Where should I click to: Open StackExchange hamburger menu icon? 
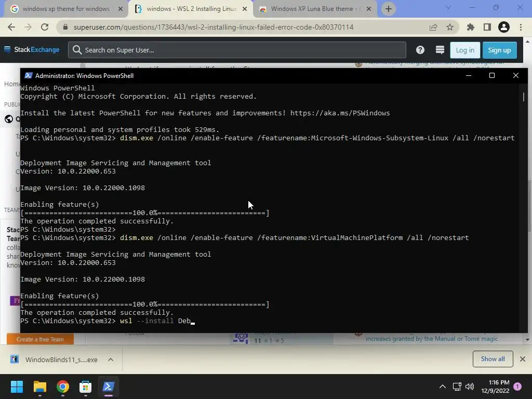(x=7, y=49)
